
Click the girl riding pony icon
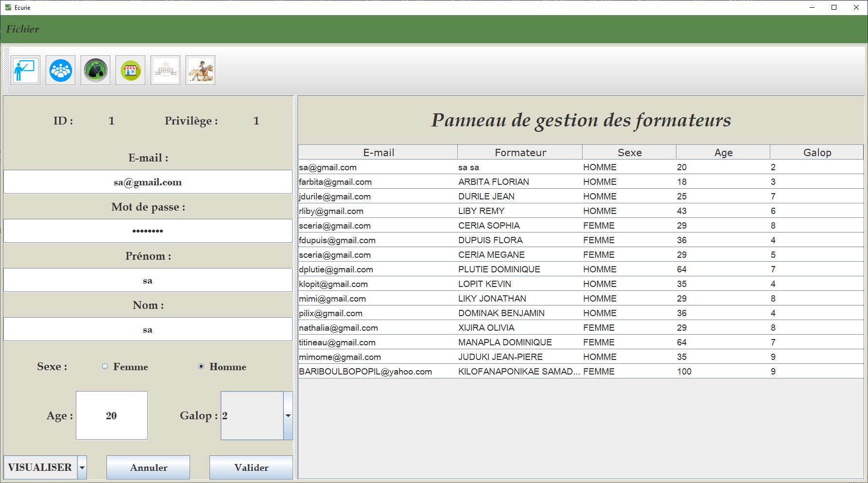click(201, 71)
